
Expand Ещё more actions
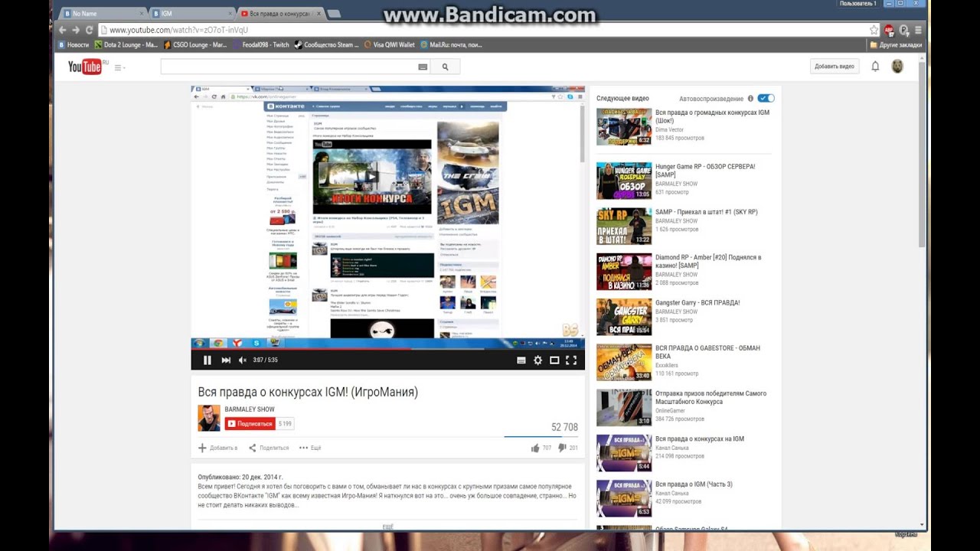coord(310,448)
